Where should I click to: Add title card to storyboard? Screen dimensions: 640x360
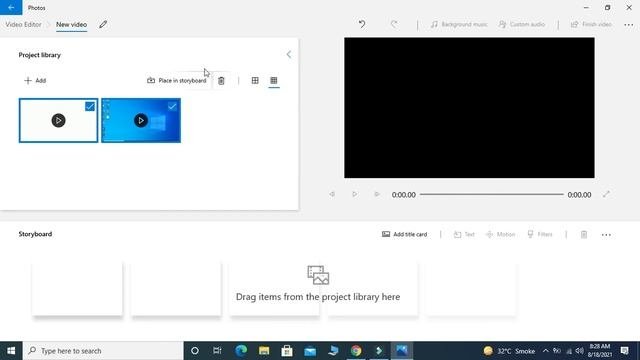click(x=404, y=234)
